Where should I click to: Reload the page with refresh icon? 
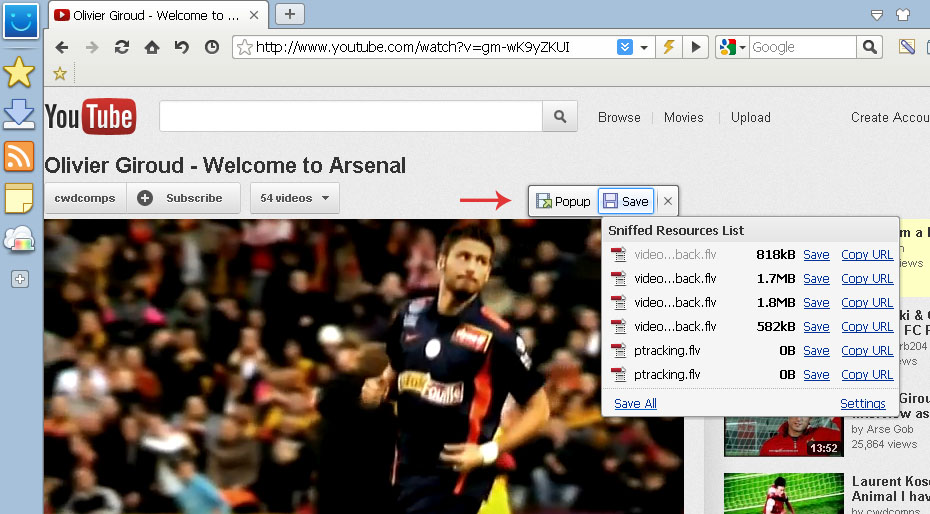point(122,47)
